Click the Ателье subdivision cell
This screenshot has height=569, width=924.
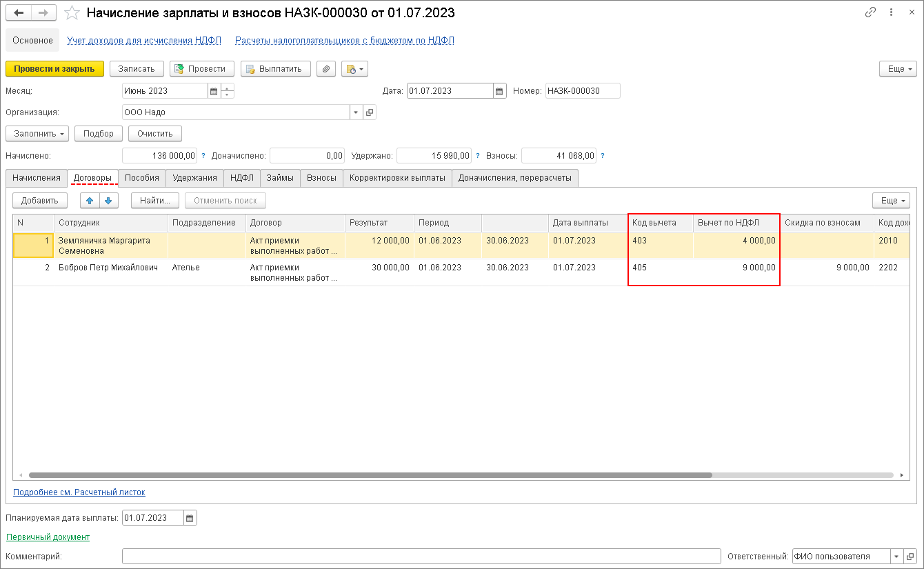click(x=207, y=272)
